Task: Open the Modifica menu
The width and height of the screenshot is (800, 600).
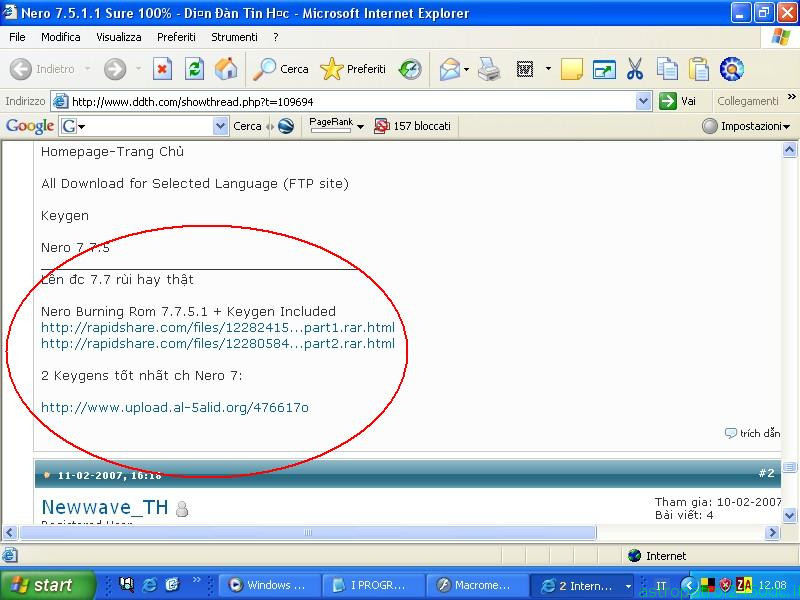Action: coord(61,37)
